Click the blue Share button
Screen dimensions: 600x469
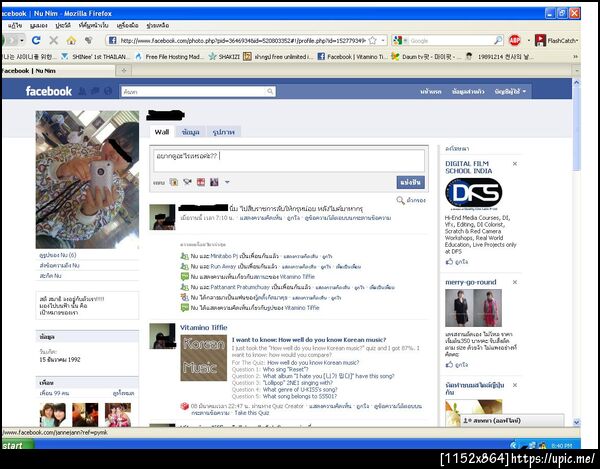click(410, 182)
